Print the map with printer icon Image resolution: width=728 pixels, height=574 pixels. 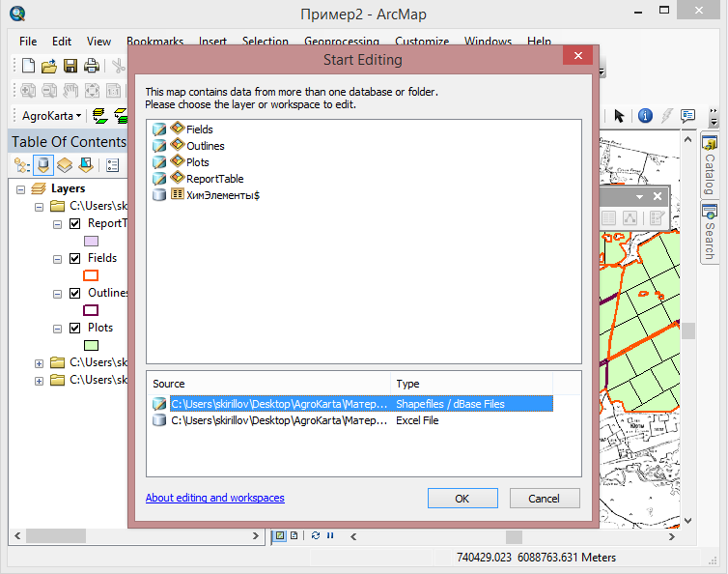click(92, 66)
